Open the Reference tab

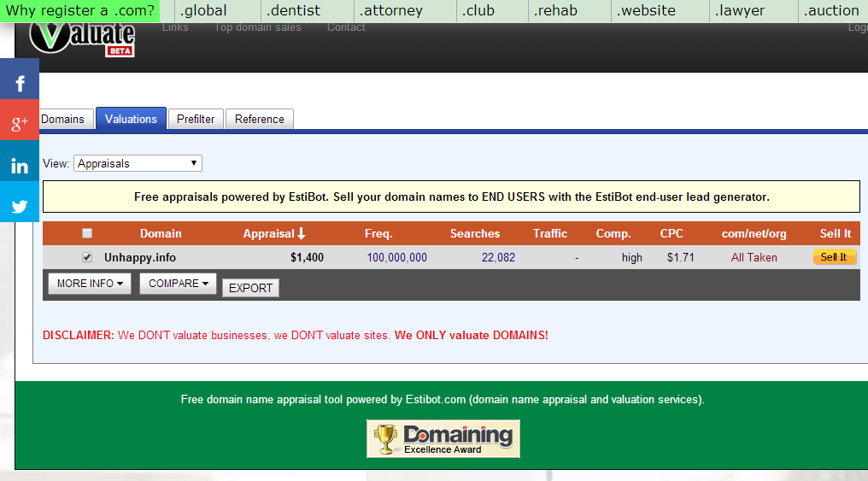click(x=259, y=119)
